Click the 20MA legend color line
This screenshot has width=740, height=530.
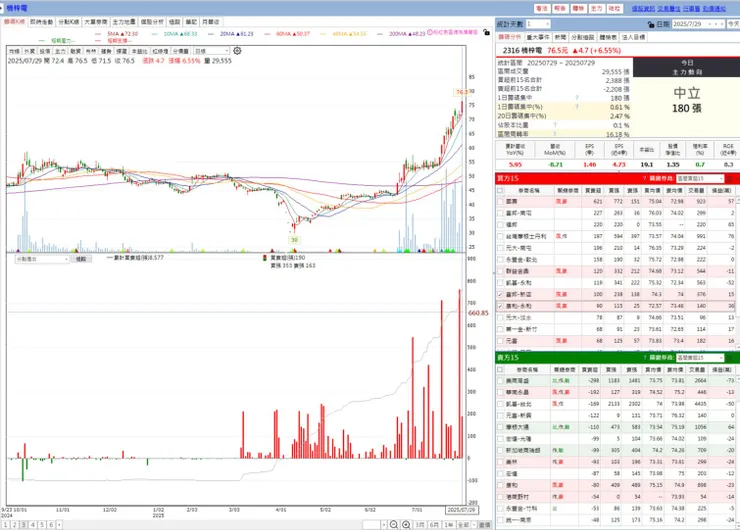click(x=210, y=34)
